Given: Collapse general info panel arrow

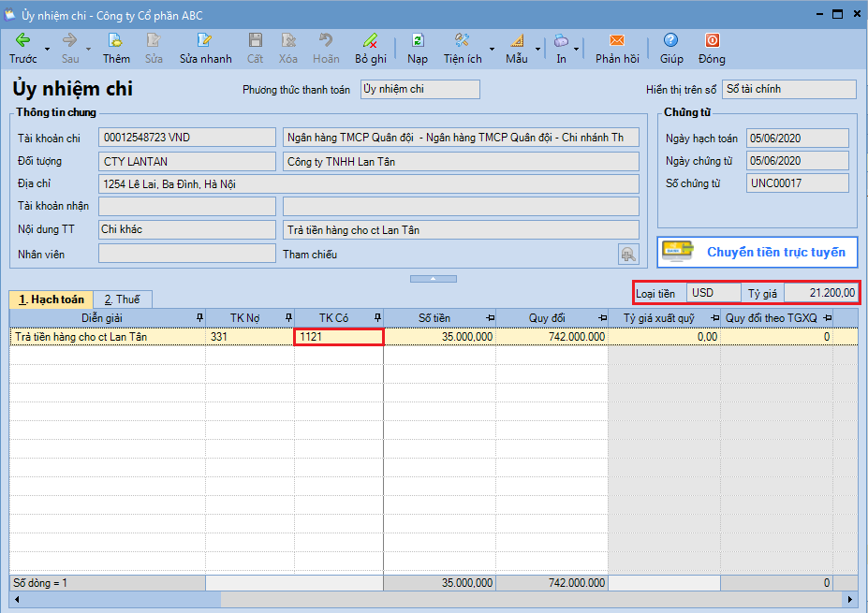Looking at the screenshot, I should pyautogui.click(x=433, y=279).
